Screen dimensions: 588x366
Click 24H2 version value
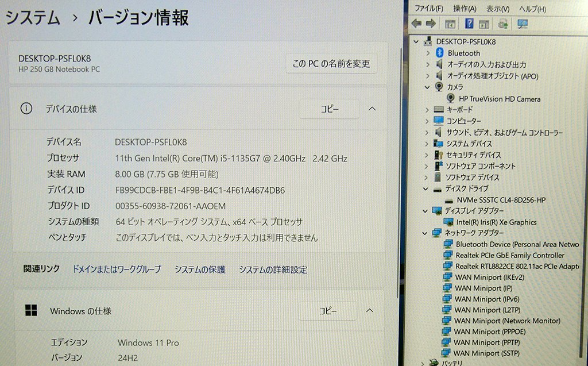point(128,358)
